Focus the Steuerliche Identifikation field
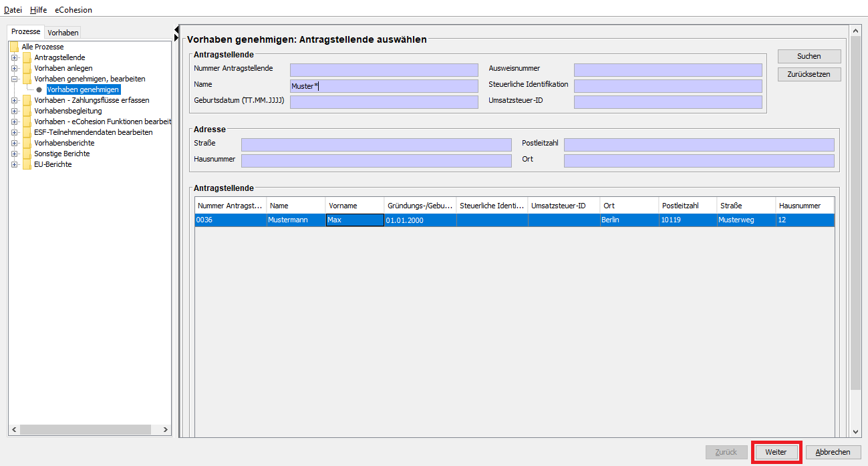The height and width of the screenshot is (466, 868). coord(668,86)
